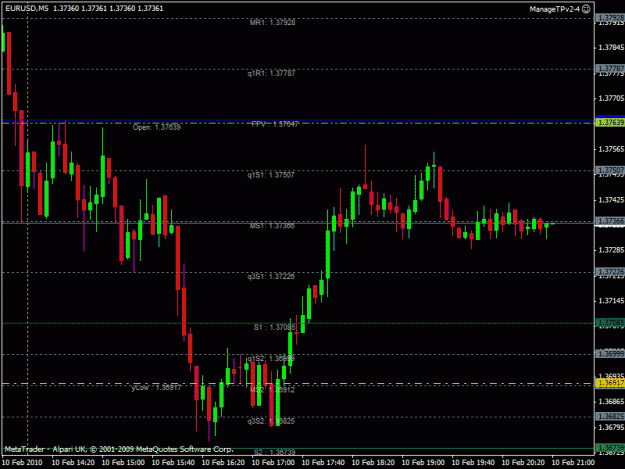Click the 10 Feb 21:00 time label
Viewport: 625px width, 469px height.
point(573,463)
